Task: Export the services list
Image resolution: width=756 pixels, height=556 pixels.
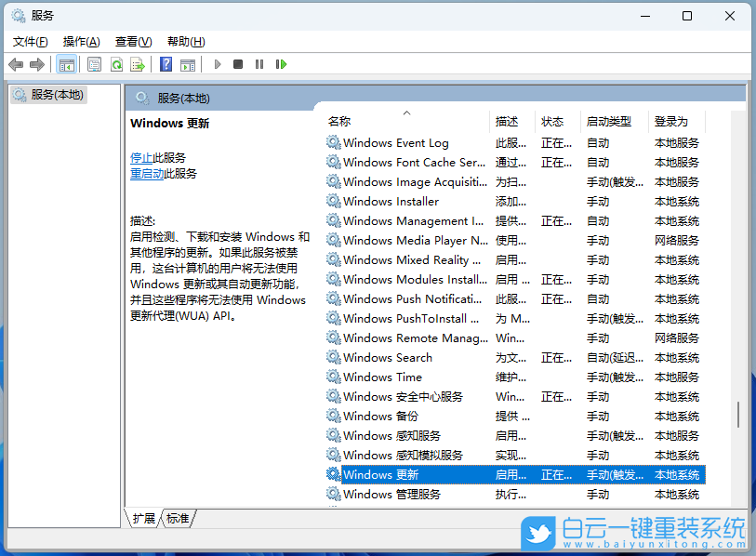Action: 138,64
